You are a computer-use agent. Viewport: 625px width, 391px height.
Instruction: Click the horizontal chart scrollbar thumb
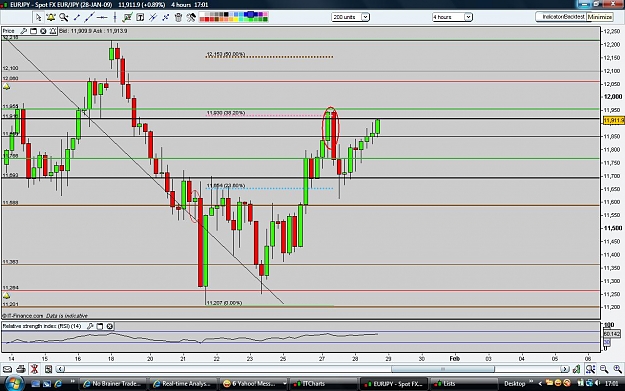tap(442, 369)
